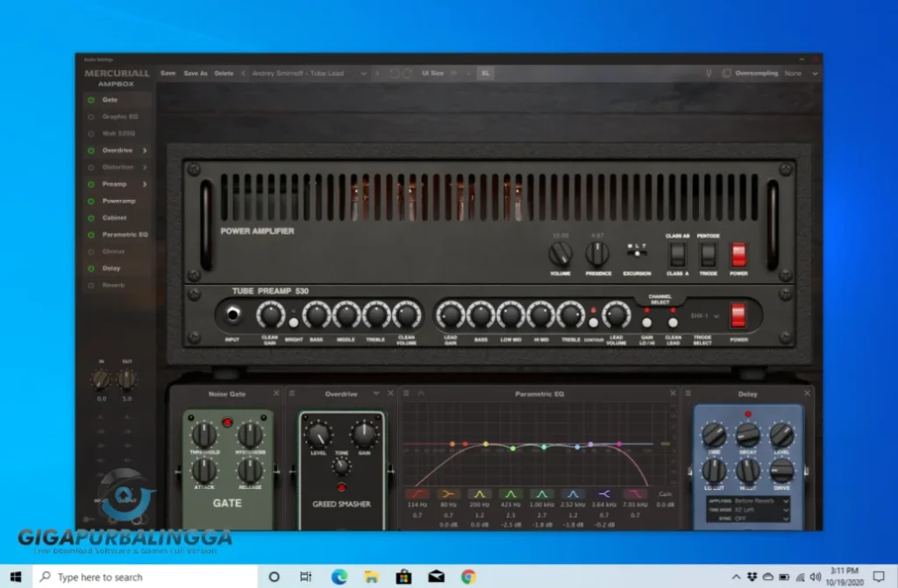Viewport: 898px width, 588px height.
Task: Flip the red power amplifier Power switch
Action: (x=738, y=254)
